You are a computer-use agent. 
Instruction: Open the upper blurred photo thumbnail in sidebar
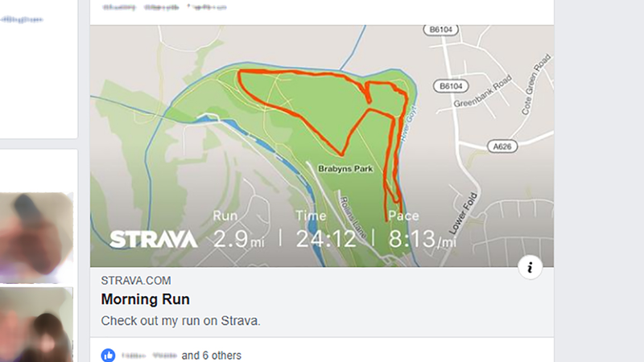click(36, 237)
